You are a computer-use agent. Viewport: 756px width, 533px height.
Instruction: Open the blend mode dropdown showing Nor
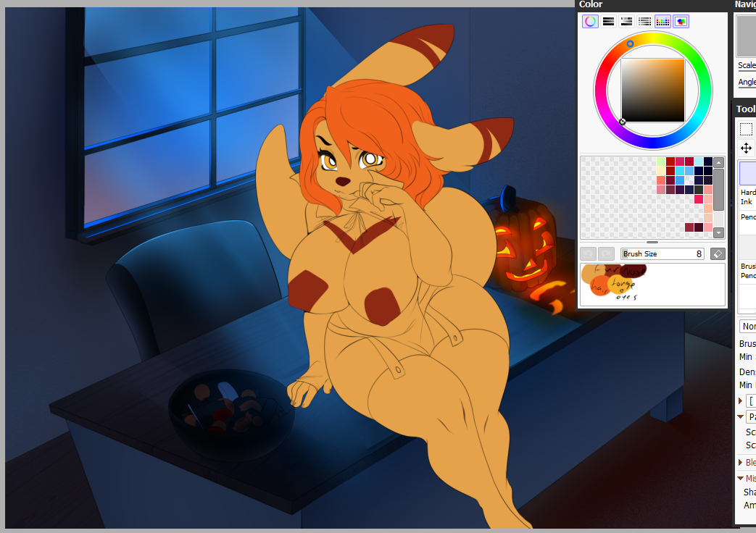pyautogui.click(x=748, y=327)
